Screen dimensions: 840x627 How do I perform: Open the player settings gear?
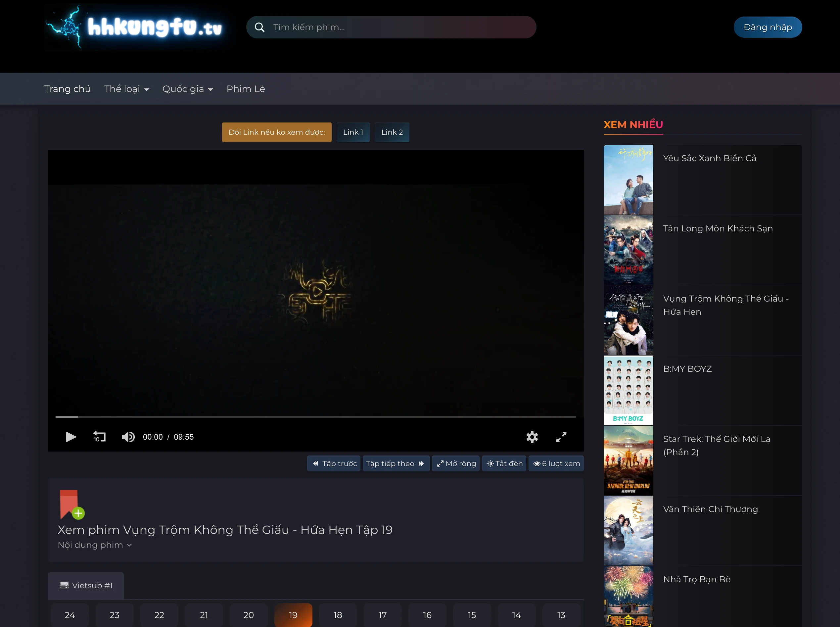pos(532,437)
